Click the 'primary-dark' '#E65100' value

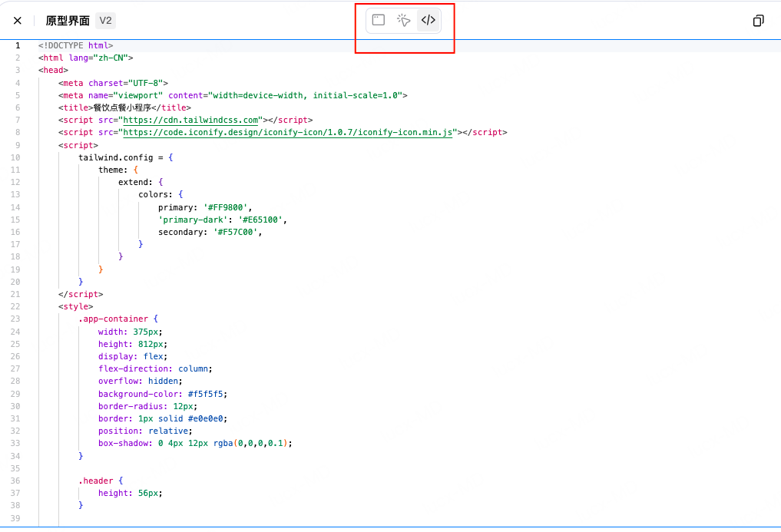(260, 220)
